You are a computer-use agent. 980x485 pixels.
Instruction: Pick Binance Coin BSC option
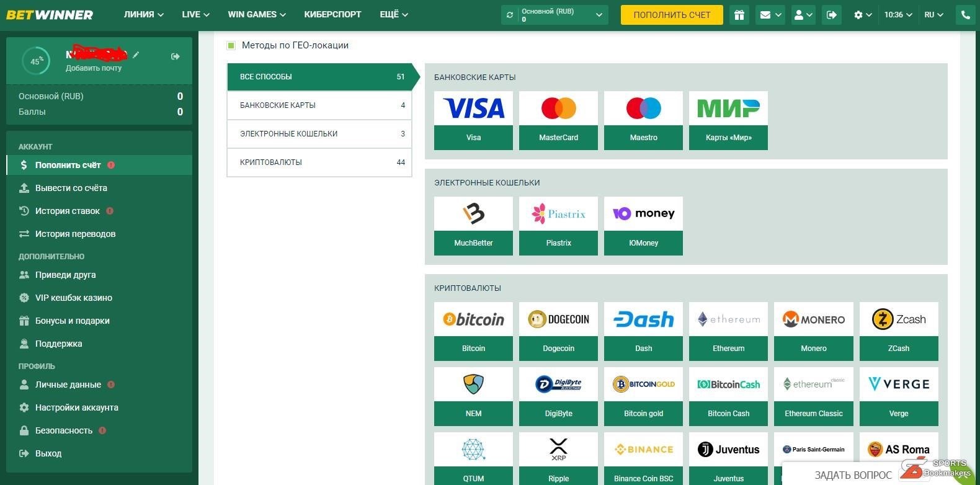(x=643, y=459)
